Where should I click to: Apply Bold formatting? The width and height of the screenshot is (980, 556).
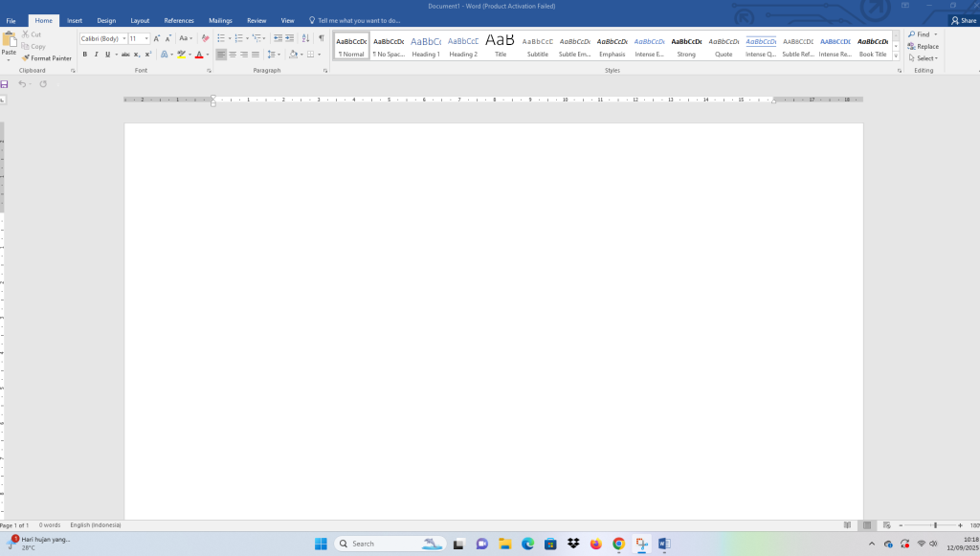tap(84, 55)
